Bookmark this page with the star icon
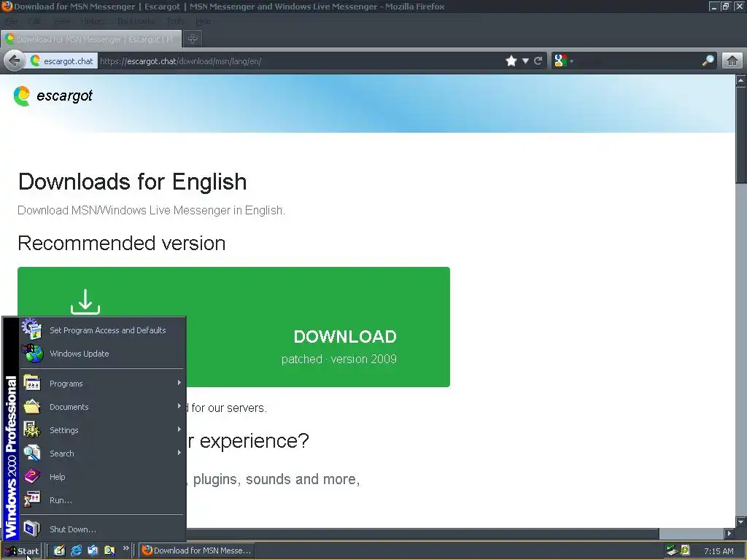This screenshot has height=560, width=747. (x=511, y=61)
